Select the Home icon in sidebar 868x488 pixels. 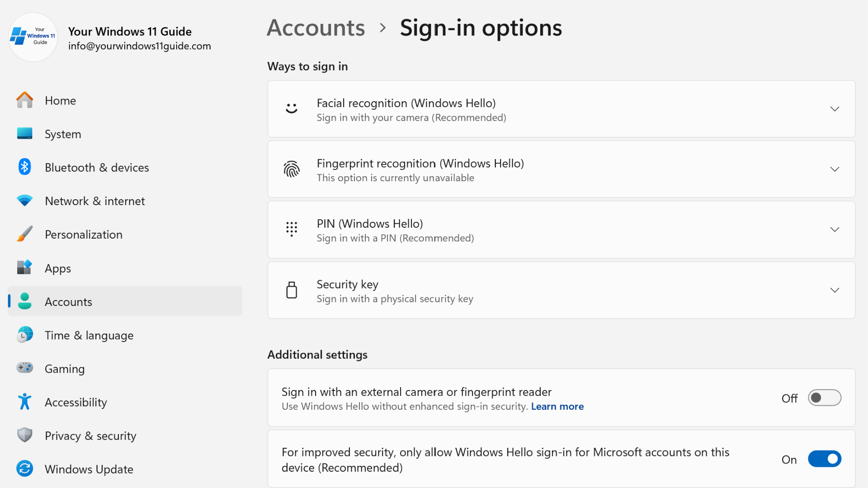coord(24,100)
